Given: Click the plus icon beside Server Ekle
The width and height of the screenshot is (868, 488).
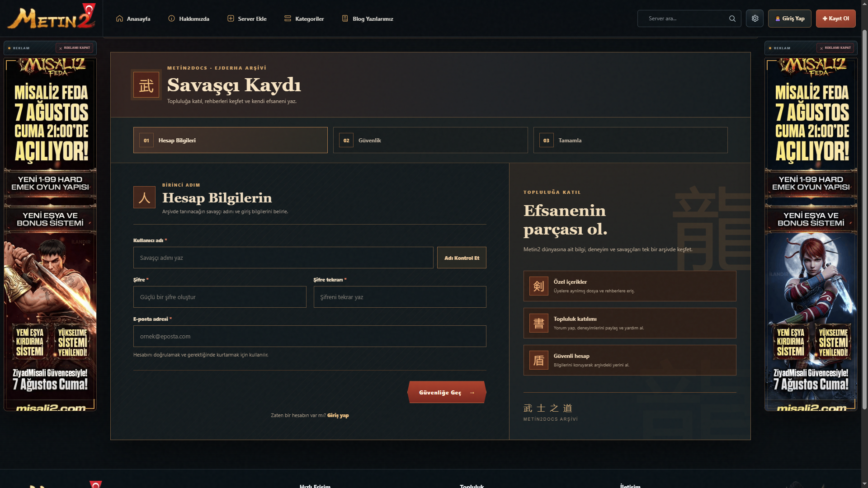Looking at the screenshot, I should (231, 19).
